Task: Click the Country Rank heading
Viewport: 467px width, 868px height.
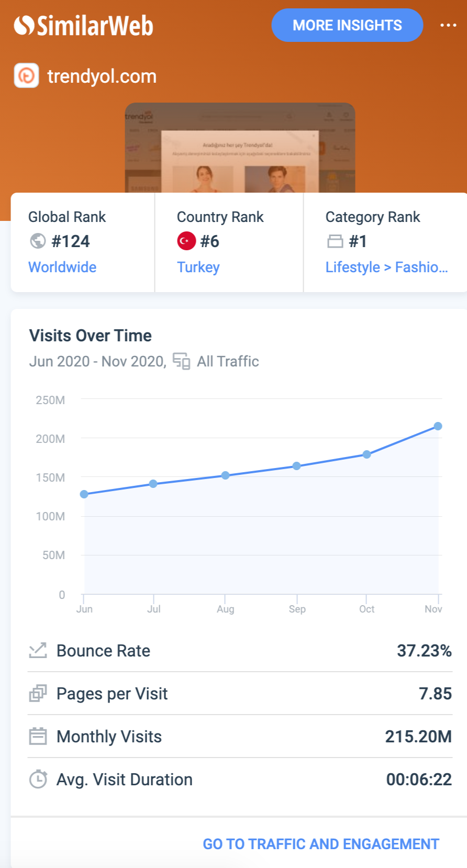Action: (220, 217)
